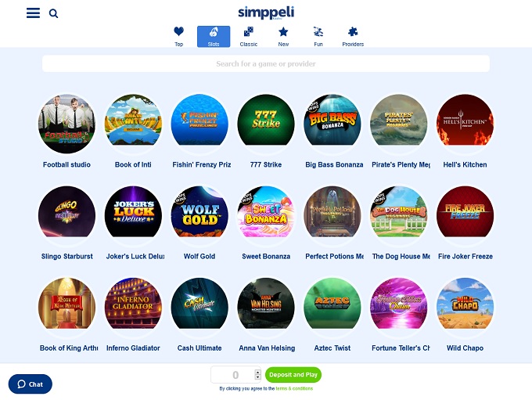
Task: Select the Top heart category
Action: [x=179, y=36]
